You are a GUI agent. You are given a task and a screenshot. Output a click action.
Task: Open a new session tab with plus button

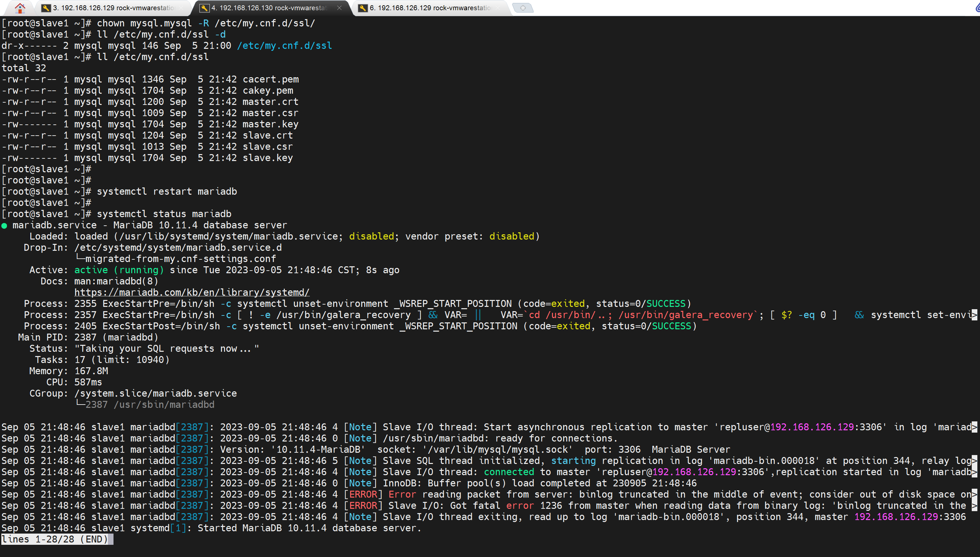[523, 8]
